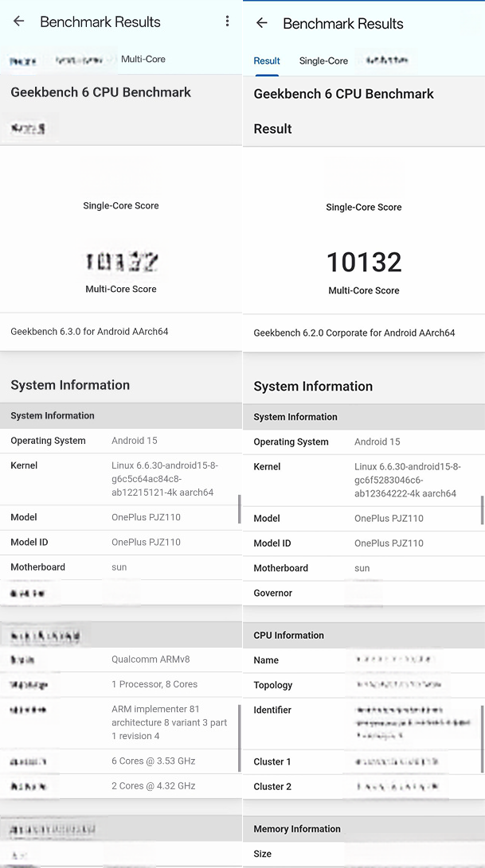Click Qualcomm ARMv8 name value
Screen dimensions: 485x868
click(x=151, y=660)
